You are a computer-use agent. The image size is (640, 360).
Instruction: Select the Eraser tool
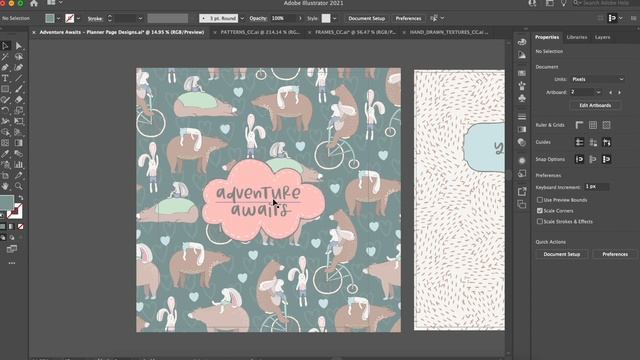tap(19, 100)
